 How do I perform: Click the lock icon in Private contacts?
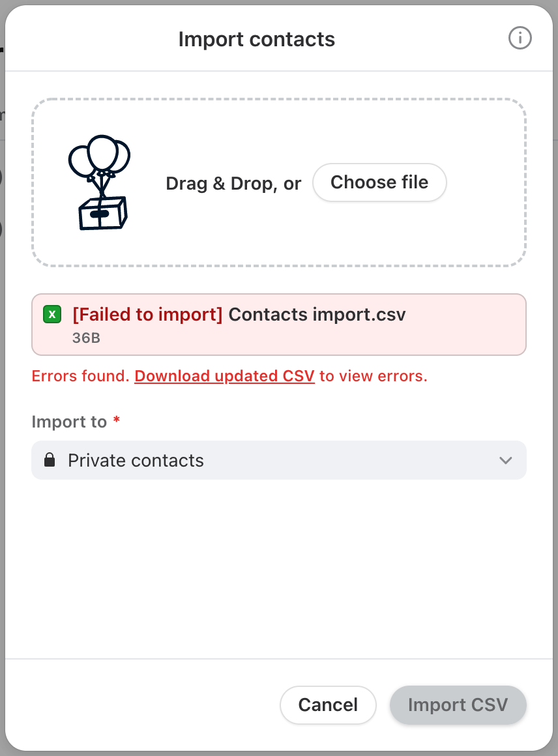coord(49,460)
